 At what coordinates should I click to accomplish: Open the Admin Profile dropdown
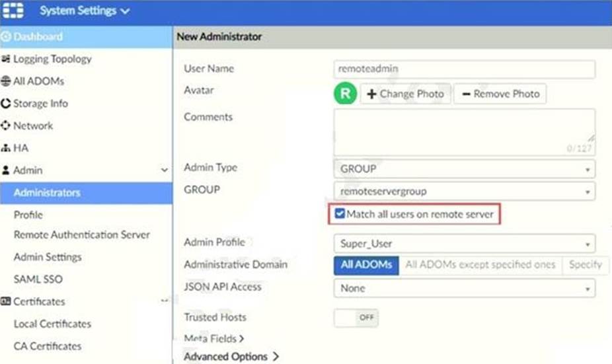click(464, 244)
